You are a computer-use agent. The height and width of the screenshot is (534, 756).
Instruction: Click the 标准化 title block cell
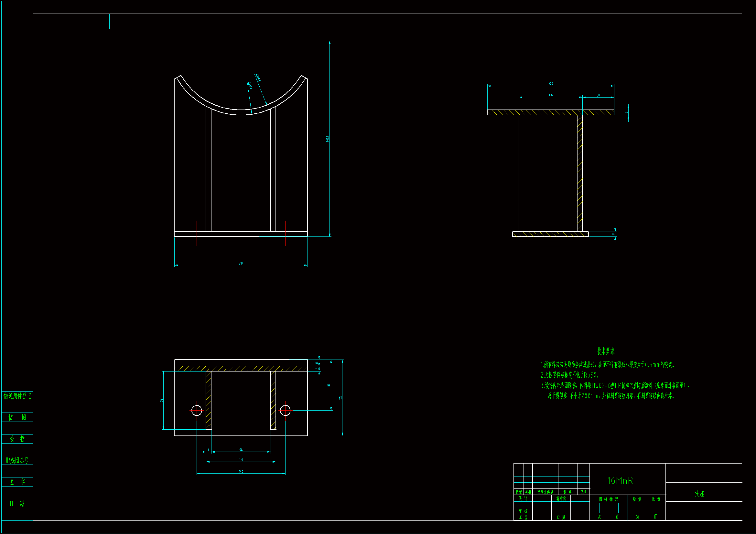tap(561, 498)
